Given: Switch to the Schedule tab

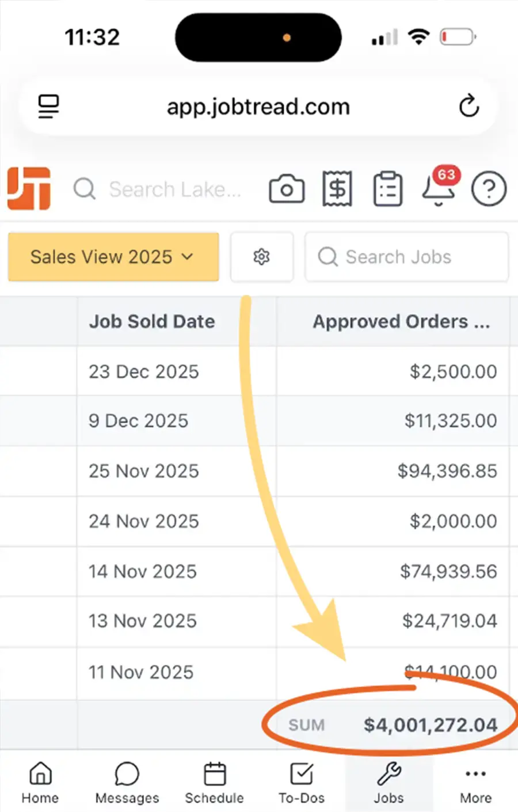Looking at the screenshot, I should 215,782.
